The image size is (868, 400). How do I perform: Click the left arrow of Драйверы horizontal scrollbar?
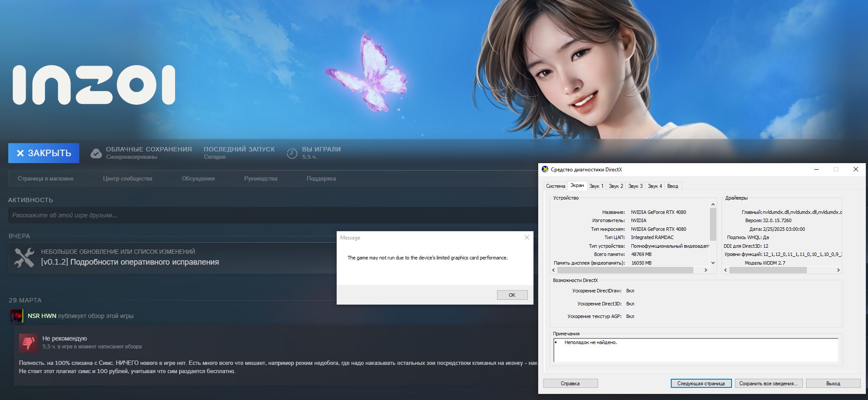point(726,270)
